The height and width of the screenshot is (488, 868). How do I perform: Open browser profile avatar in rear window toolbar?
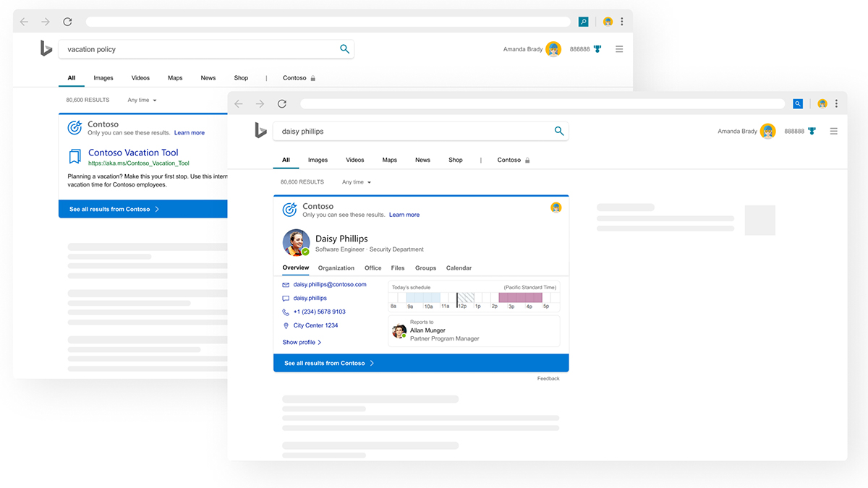pyautogui.click(x=608, y=22)
